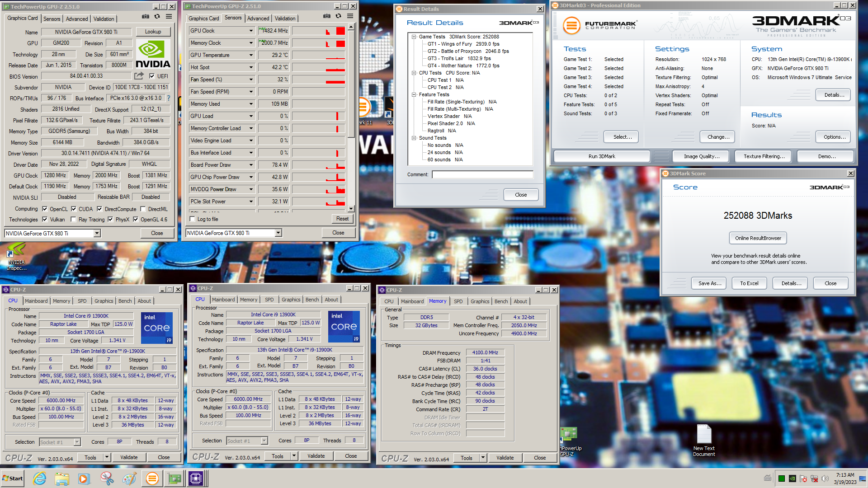Image resolution: width=868 pixels, height=488 pixels.
Task: Click the Image Quality button in 3DMark03
Action: [702, 156]
